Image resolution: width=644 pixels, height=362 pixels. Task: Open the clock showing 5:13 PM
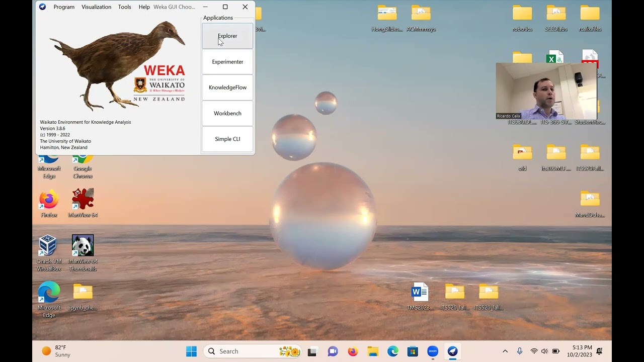pos(580,351)
